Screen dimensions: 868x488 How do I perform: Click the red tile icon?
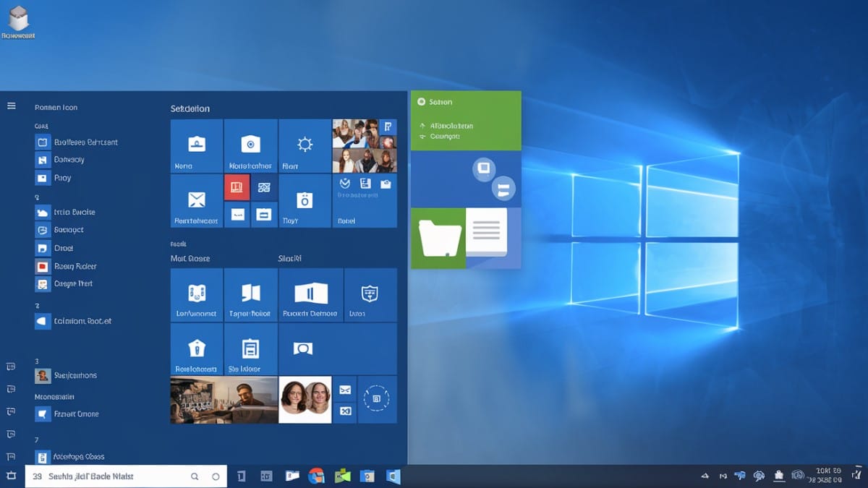(x=237, y=187)
